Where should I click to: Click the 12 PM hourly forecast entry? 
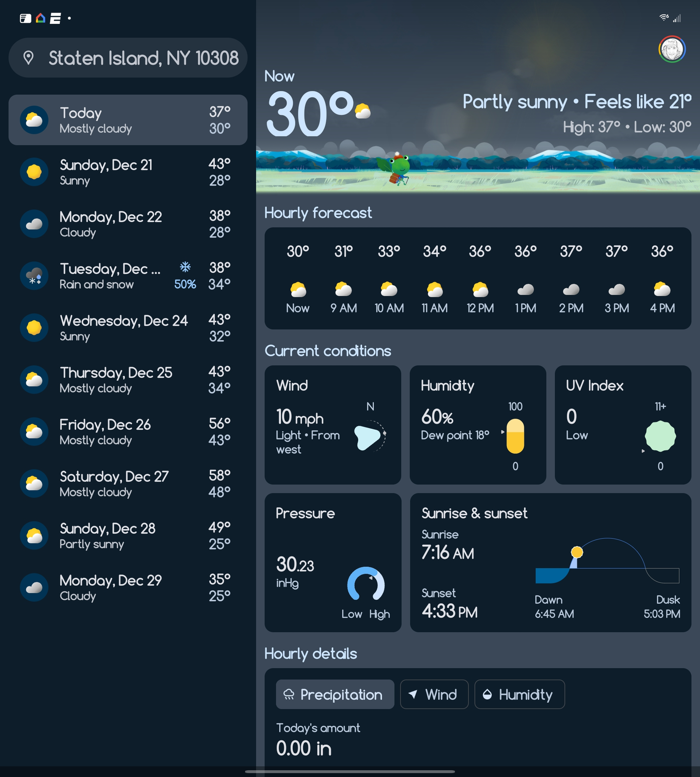click(x=480, y=279)
